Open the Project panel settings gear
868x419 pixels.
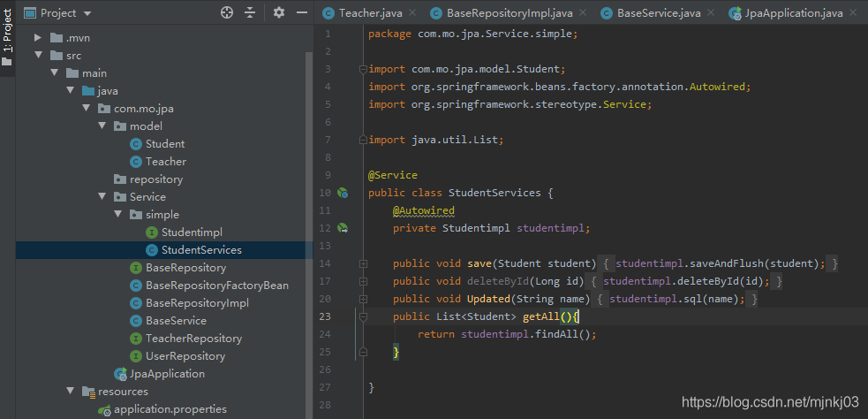(x=279, y=12)
